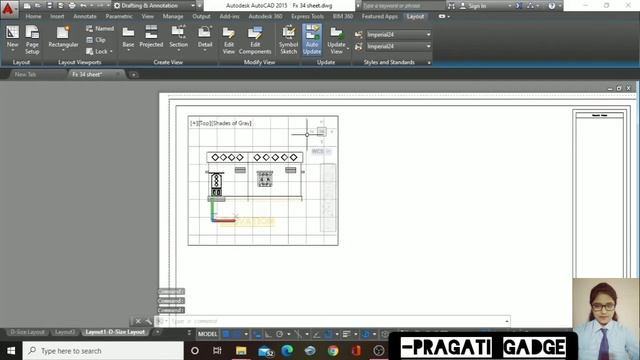Click the Edit View tool
This screenshot has width=640, height=360.
pyautogui.click(x=229, y=40)
